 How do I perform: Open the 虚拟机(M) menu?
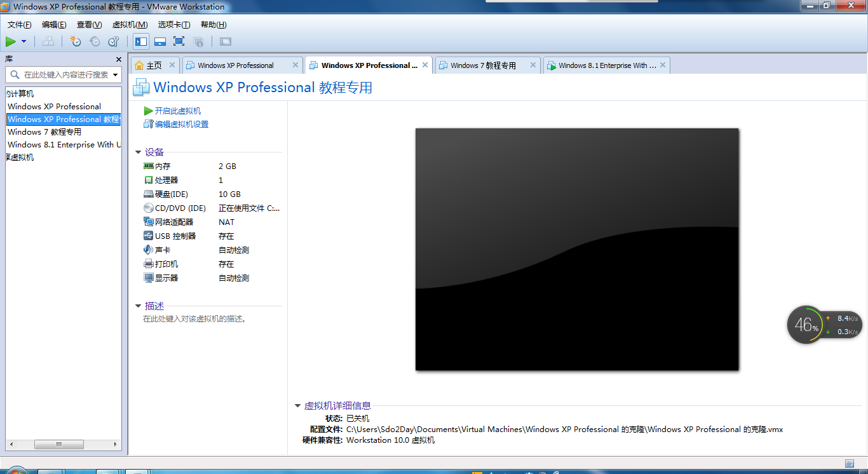coord(130,25)
